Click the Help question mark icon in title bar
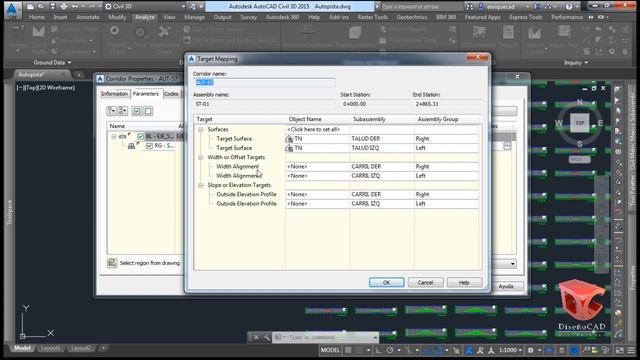This screenshot has width=640, height=360. pyautogui.click(x=569, y=7)
